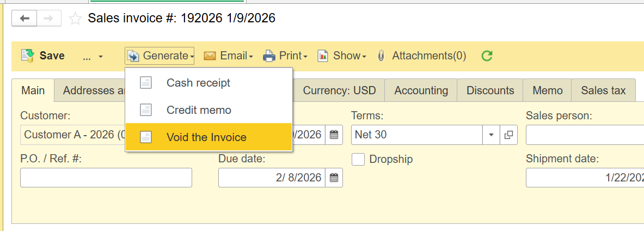The width and height of the screenshot is (644, 231).
Task: Click the P.O. / Ref. # field
Action: coord(106,178)
